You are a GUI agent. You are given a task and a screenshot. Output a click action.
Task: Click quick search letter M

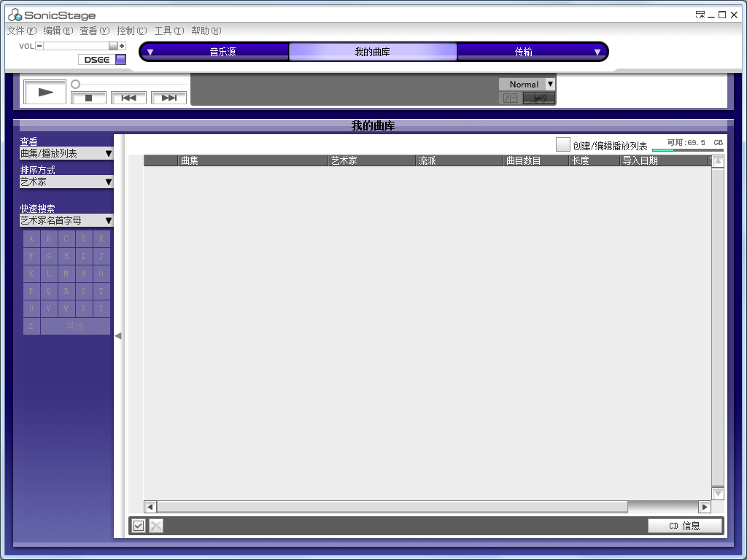[x=66, y=273]
